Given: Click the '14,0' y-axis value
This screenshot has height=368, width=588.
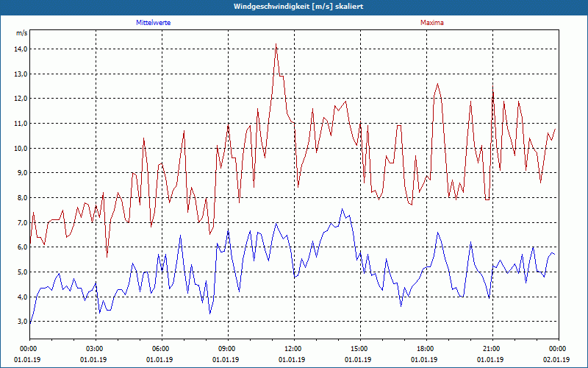Looking at the screenshot, I should [x=21, y=49].
